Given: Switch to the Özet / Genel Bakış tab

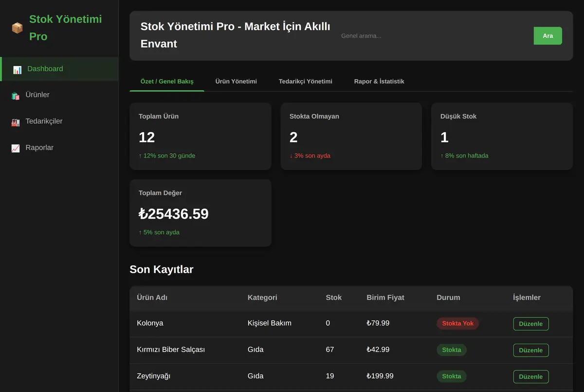Looking at the screenshot, I should click(x=167, y=81).
